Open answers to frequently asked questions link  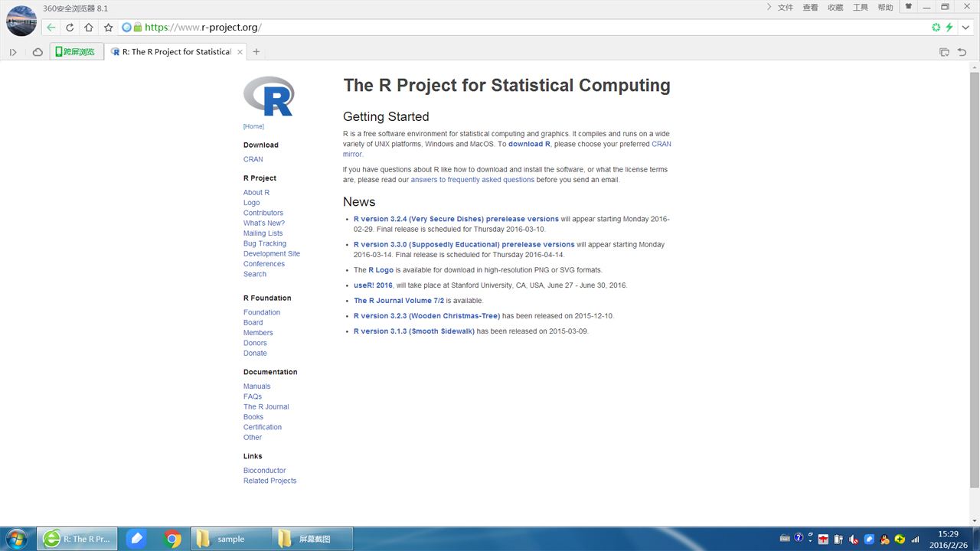(x=472, y=180)
